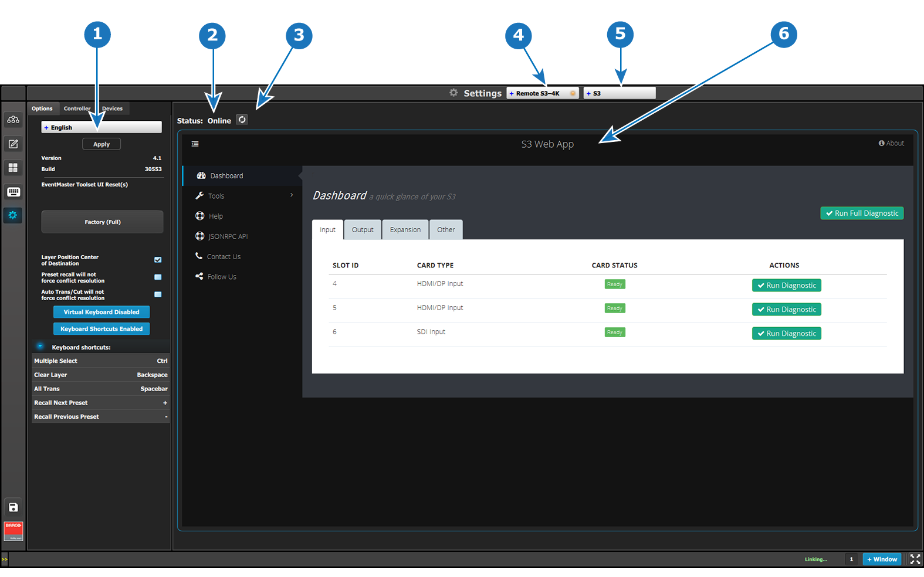
Task: Open Tools in the web app menu
Action: click(242, 196)
